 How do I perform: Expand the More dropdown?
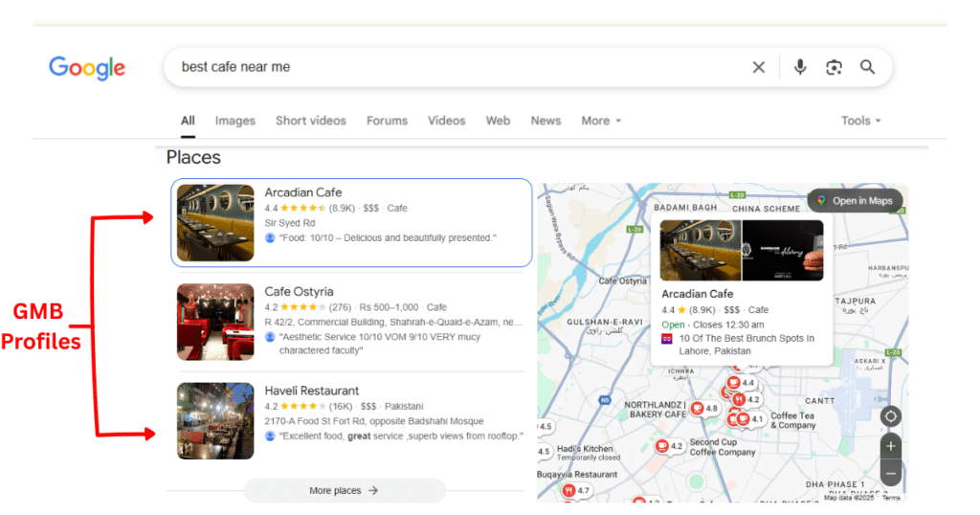(x=601, y=121)
